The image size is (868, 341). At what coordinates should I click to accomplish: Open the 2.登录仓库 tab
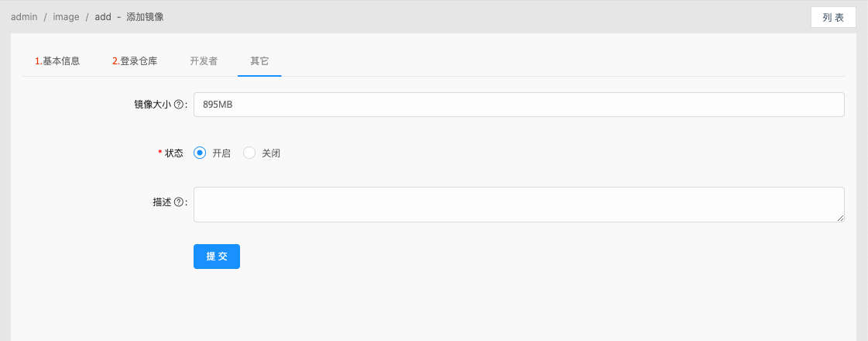135,61
